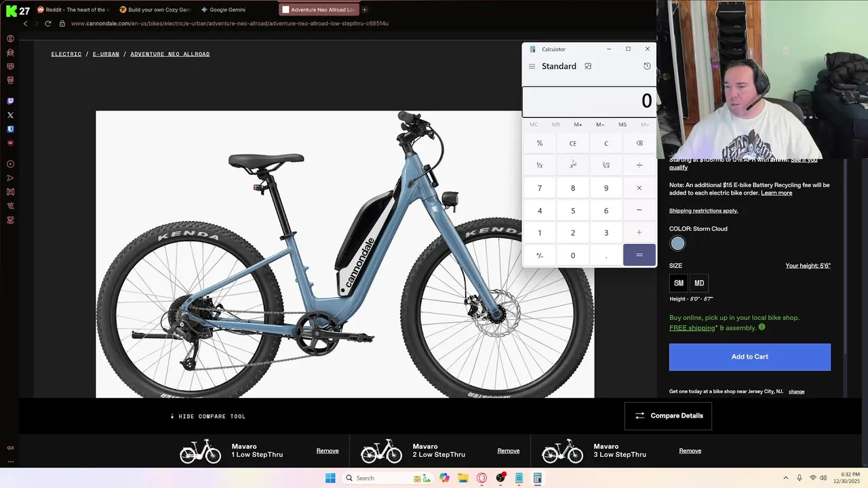Open the Twitch sidebar icon
This screenshot has width=868, height=488.
[10, 101]
